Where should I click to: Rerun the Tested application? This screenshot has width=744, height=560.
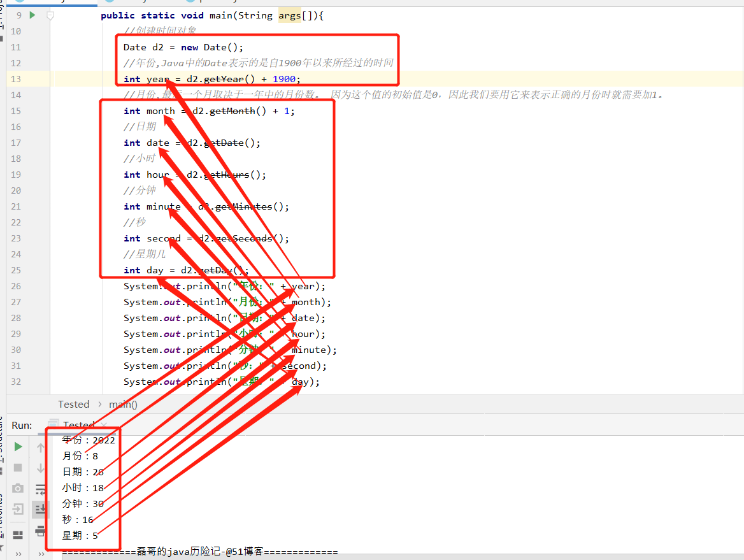click(18, 447)
